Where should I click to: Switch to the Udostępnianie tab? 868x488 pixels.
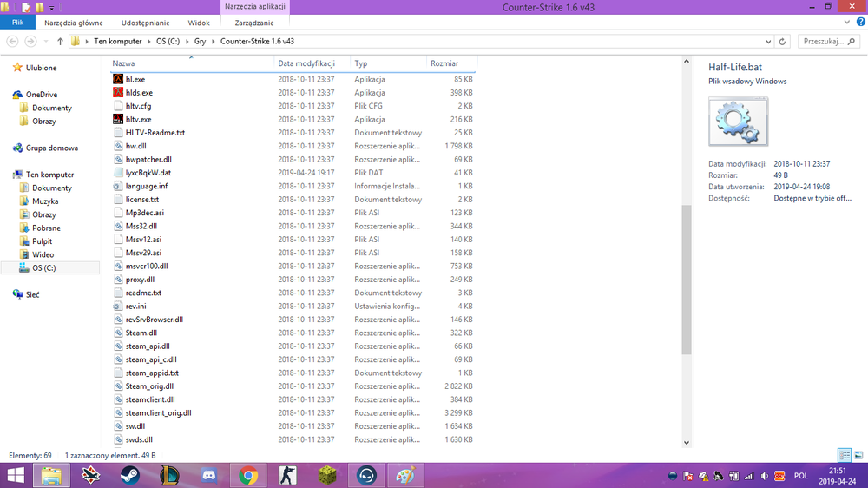click(x=146, y=23)
